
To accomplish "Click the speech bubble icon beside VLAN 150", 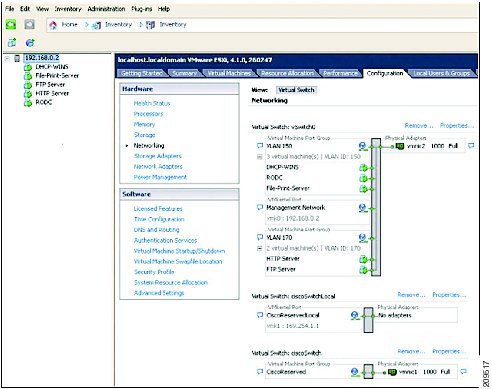I will (260, 146).
